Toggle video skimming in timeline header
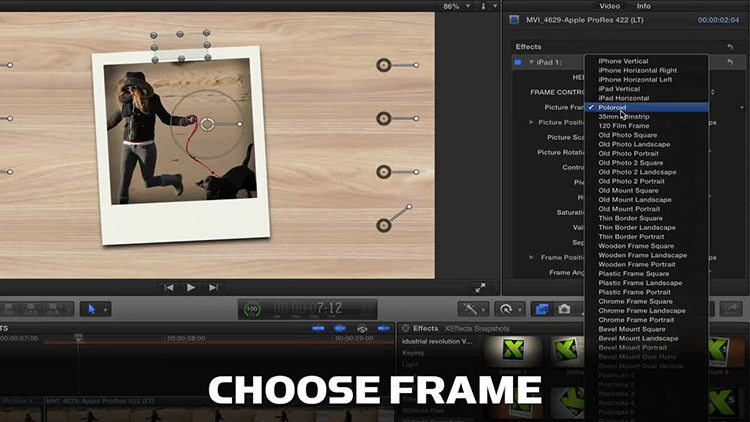The height and width of the screenshot is (422, 750). (x=318, y=328)
